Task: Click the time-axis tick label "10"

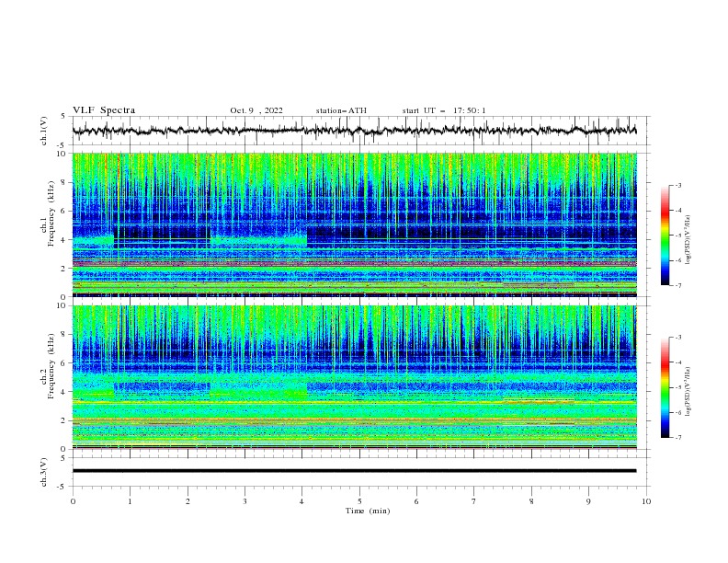Action: (x=646, y=501)
